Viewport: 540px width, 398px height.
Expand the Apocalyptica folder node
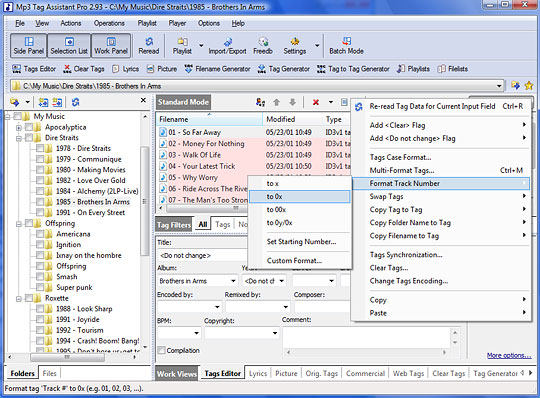pos(19,127)
